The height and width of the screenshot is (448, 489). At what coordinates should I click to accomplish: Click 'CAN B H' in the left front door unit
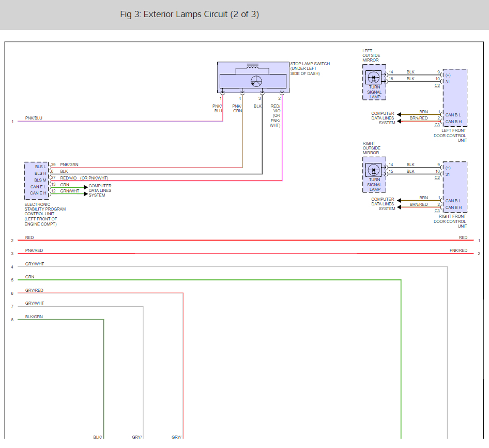[x=453, y=122]
